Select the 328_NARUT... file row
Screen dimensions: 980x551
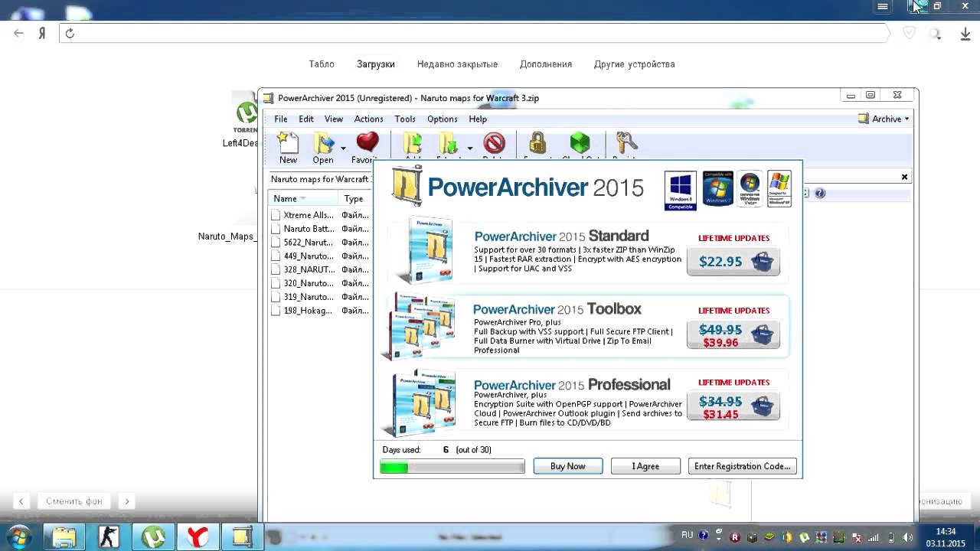point(320,269)
